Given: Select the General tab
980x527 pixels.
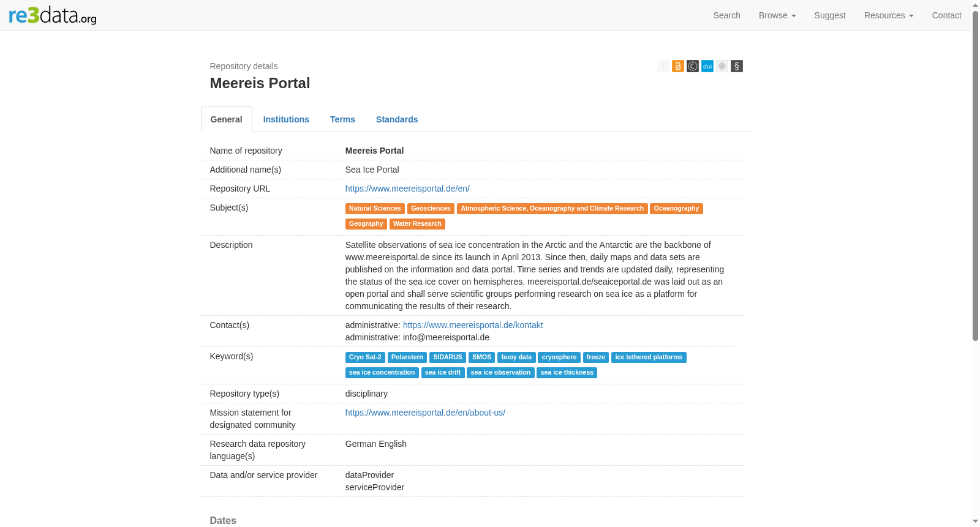Looking at the screenshot, I should point(227,119).
